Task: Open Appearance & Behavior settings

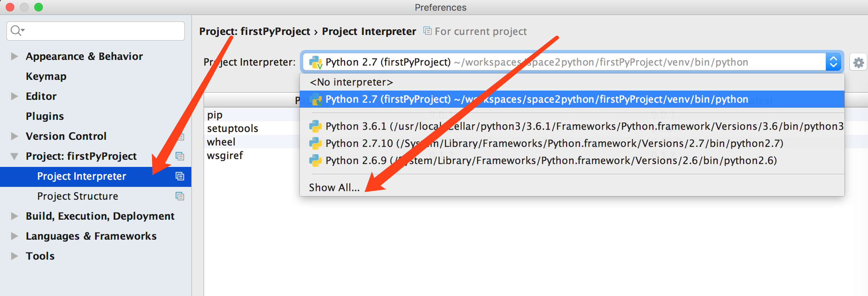Action: [84, 56]
